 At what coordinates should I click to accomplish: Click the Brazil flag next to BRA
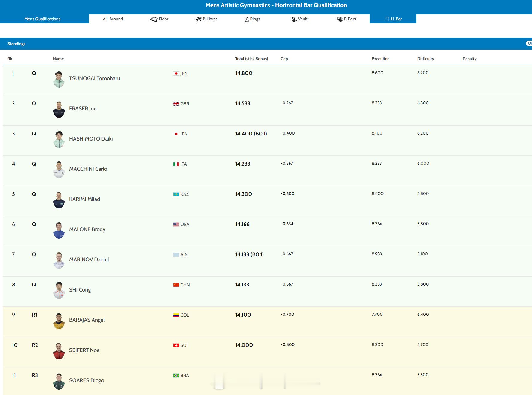pos(176,376)
